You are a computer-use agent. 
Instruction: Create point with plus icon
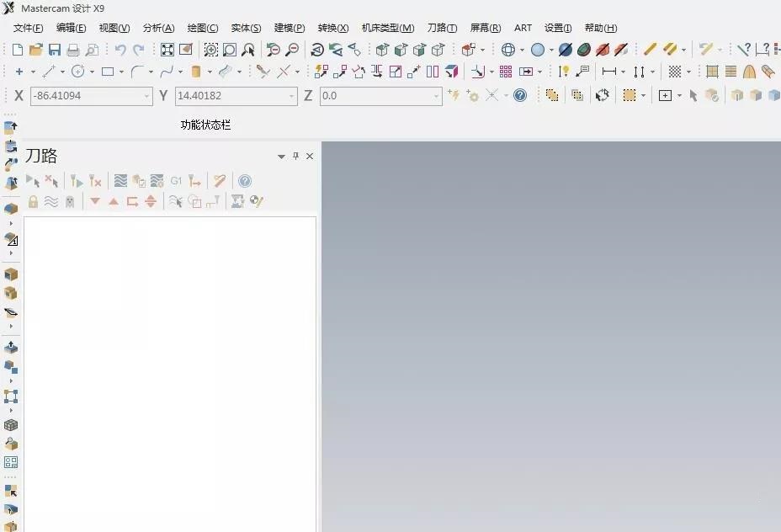tap(19, 72)
